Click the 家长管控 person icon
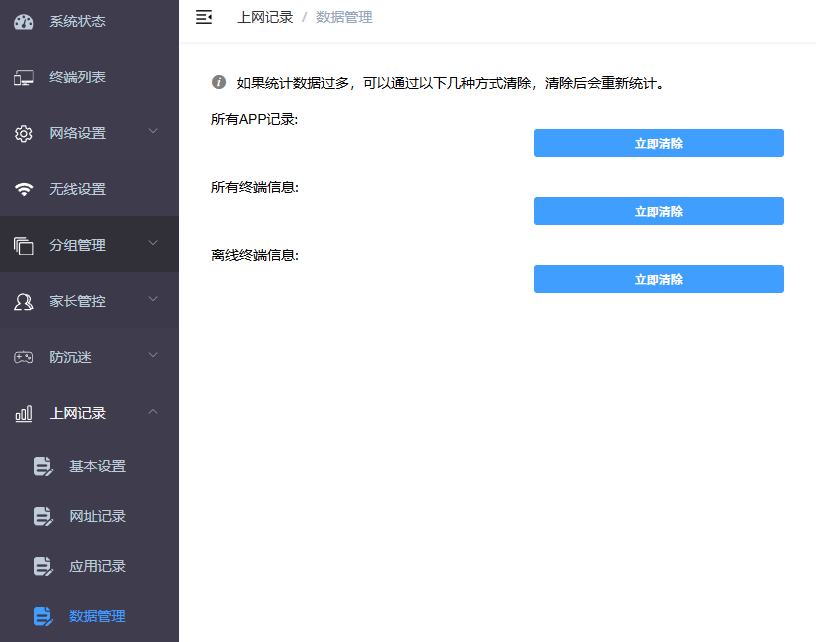This screenshot has height=642, width=816. pyautogui.click(x=24, y=301)
